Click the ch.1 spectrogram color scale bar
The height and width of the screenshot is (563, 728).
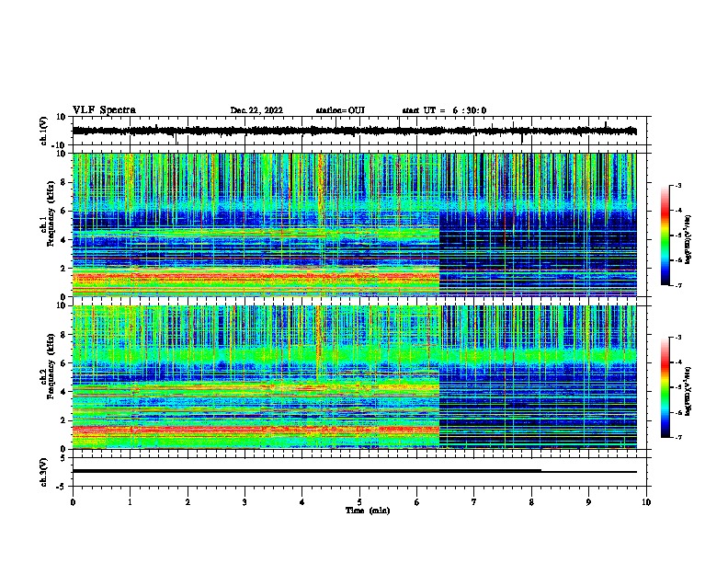click(x=665, y=236)
